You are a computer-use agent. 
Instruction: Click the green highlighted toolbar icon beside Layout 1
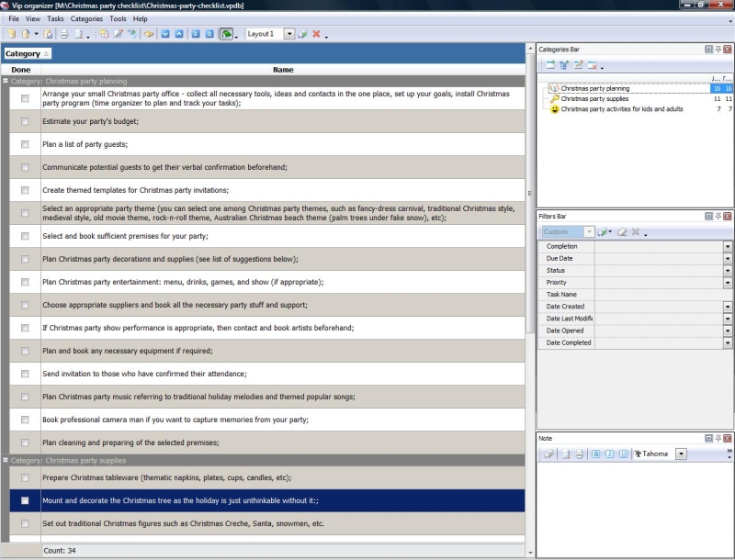[226, 34]
